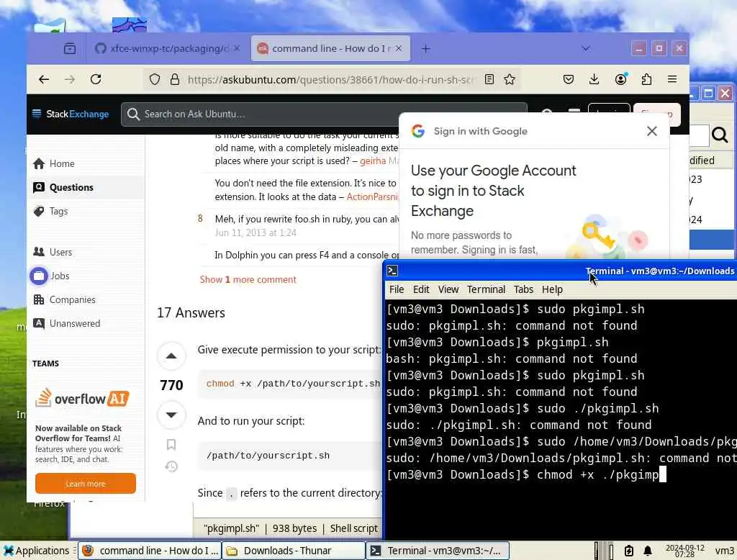Open ActionParsnip user link
The width and height of the screenshot is (737, 560).
(x=372, y=197)
